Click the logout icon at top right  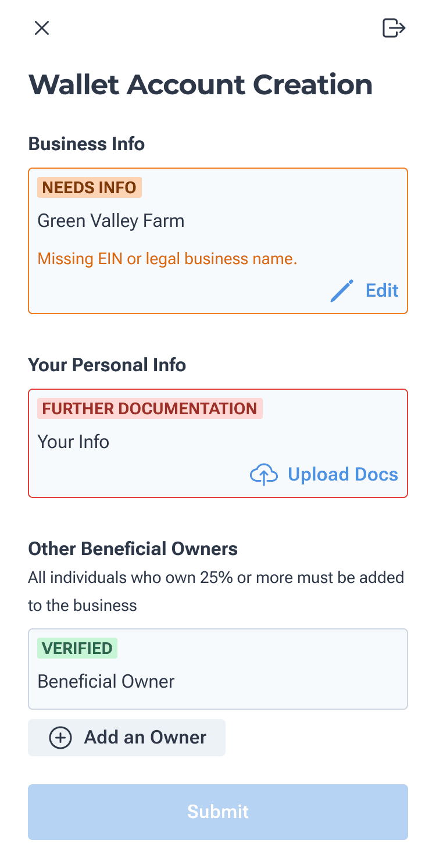tap(394, 28)
